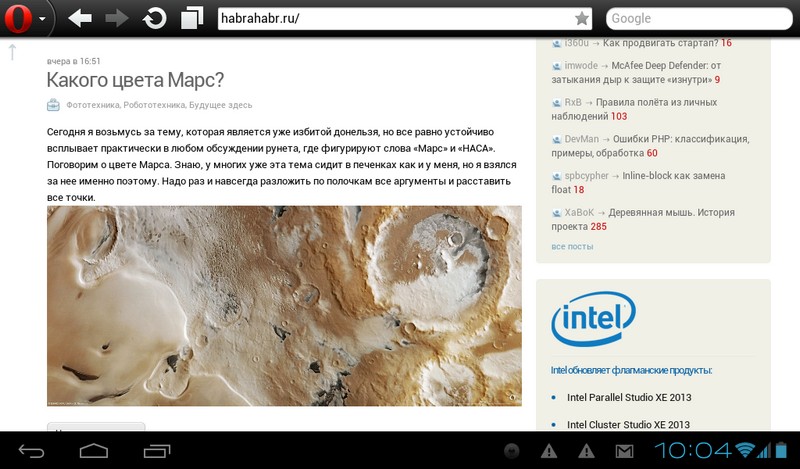Click the comment count 103
800x469 pixels.
(619, 116)
